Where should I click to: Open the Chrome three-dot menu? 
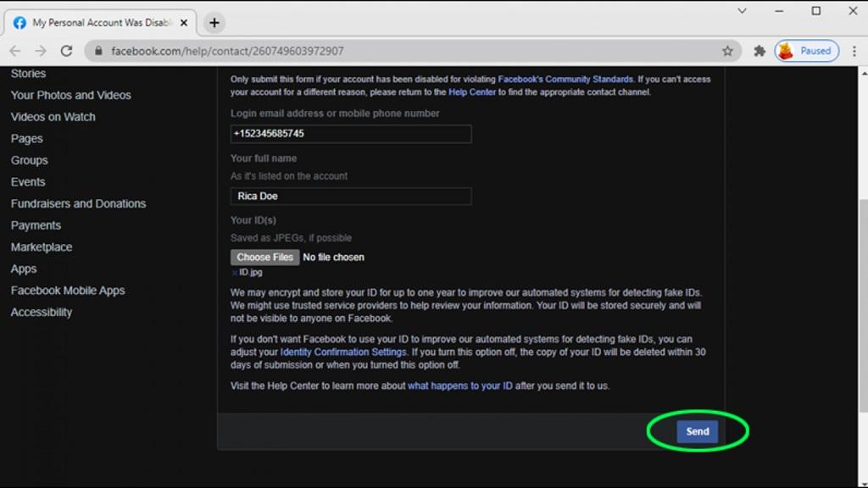coord(854,51)
